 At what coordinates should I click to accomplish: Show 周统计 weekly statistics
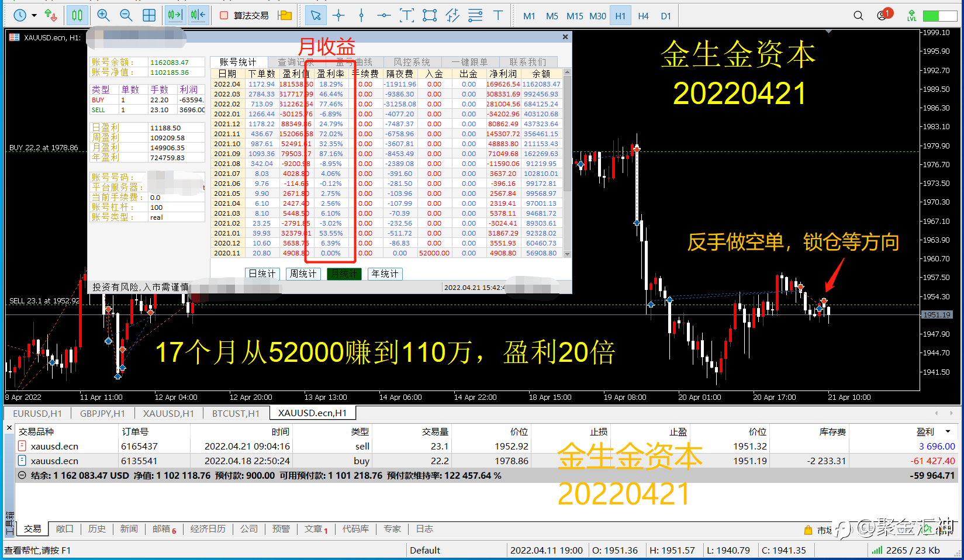[303, 274]
